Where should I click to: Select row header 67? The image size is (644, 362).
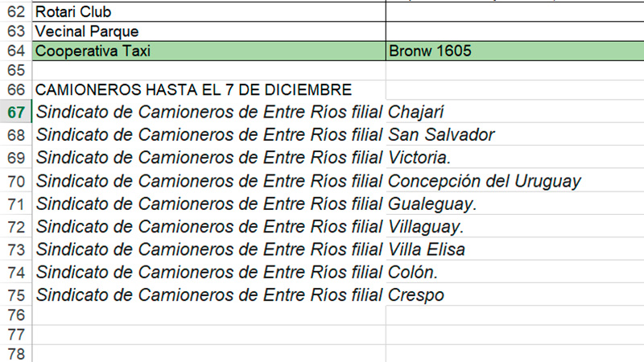pyautogui.click(x=15, y=112)
